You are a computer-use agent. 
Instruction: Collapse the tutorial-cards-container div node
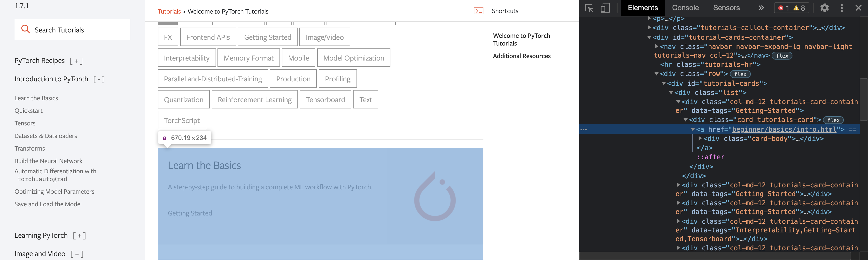(x=649, y=37)
